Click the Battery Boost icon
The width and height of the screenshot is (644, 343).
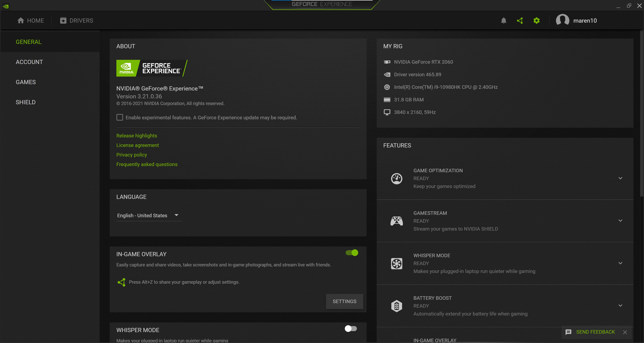tap(396, 306)
